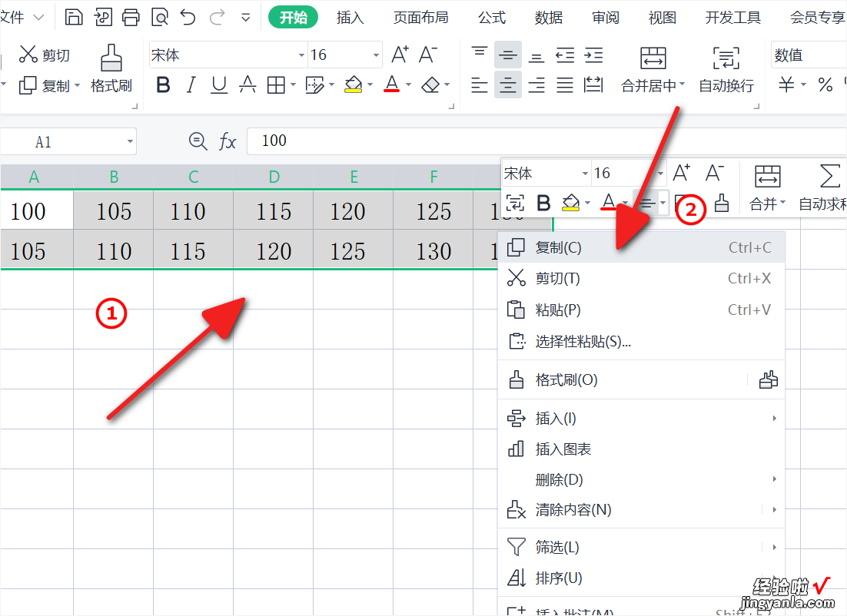Click the distributed alignment icon

[x=593, y=84]
